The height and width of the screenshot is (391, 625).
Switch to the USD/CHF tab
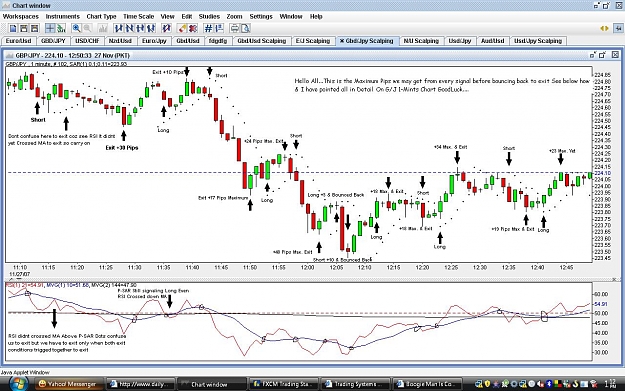(87, 41)
